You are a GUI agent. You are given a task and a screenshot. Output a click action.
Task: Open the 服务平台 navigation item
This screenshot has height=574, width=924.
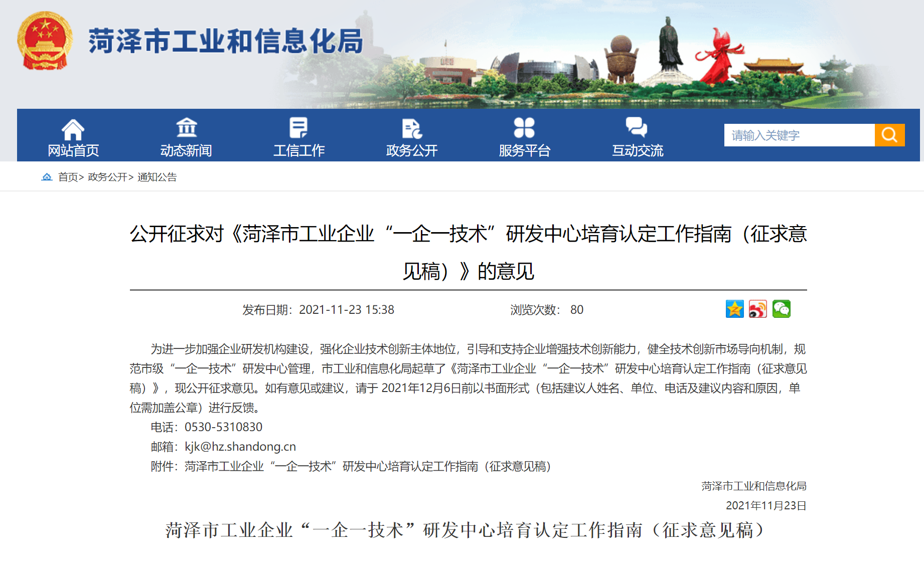[525, 150]
